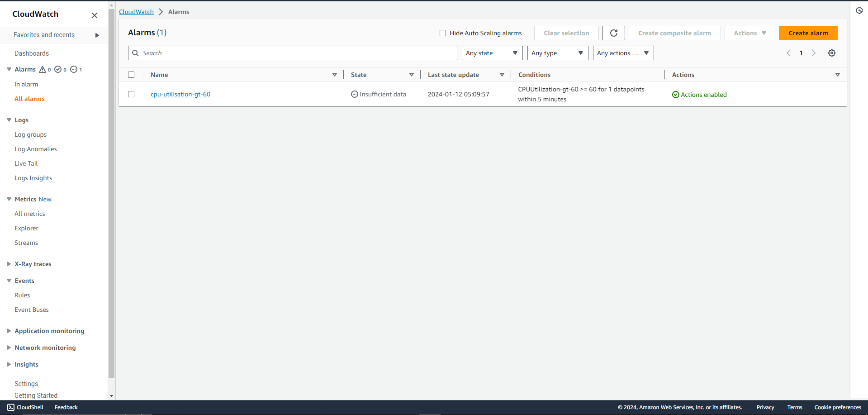Viewport: 868px width, 415px height.
Task: Open CloudShell icon in footer
Action: click(11, 407)
